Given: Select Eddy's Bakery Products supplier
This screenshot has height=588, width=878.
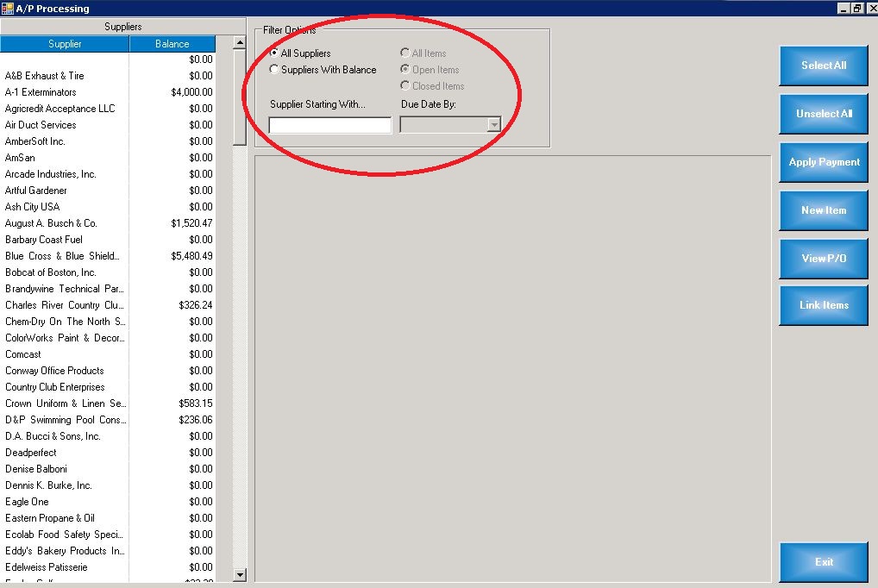Looking at the screenshot, I should [108, 550].
